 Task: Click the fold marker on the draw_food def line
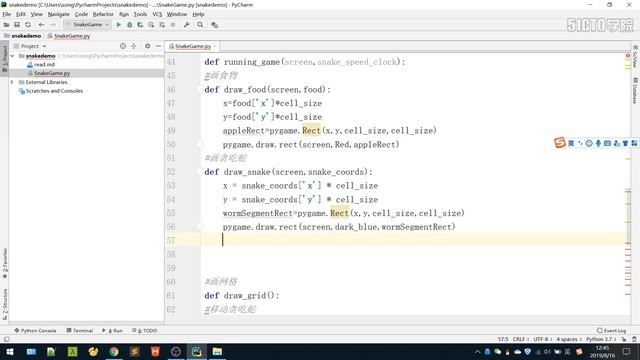click(200, 89)
